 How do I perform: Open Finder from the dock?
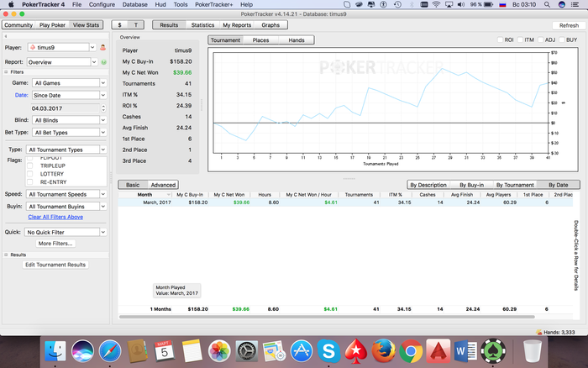tap(55, 351)
